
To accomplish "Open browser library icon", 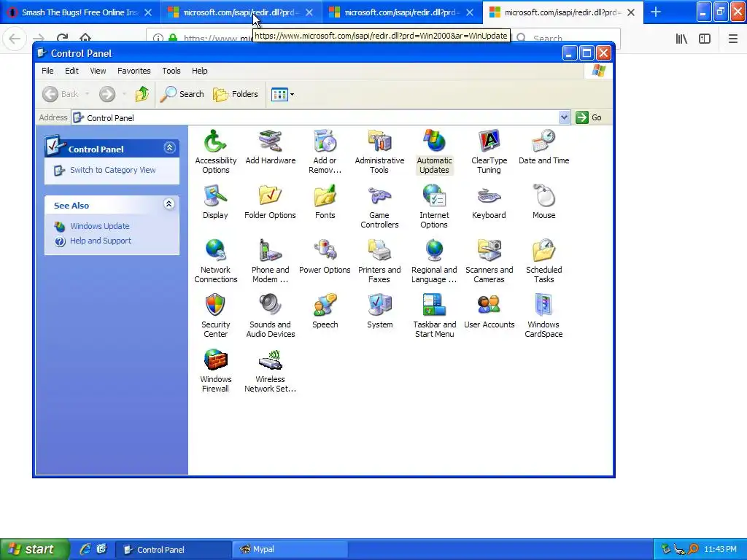I will (681, 39).
